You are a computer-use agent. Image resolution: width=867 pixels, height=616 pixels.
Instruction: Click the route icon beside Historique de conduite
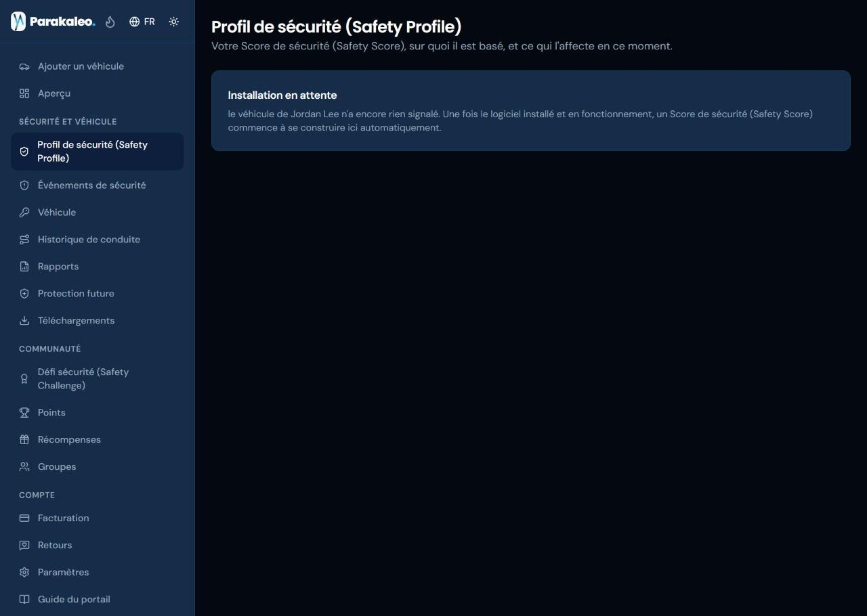[x=24, y=240]
